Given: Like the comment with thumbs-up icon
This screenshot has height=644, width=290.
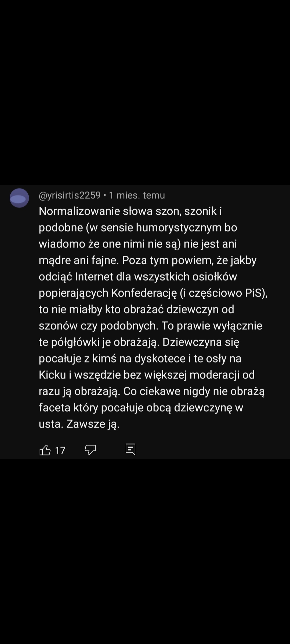Looking at the screenshot, I should (x=45, y=450).
